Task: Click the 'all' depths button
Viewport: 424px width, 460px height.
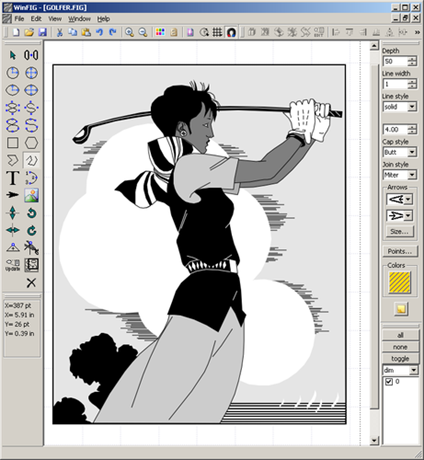Action: (400, 335)
